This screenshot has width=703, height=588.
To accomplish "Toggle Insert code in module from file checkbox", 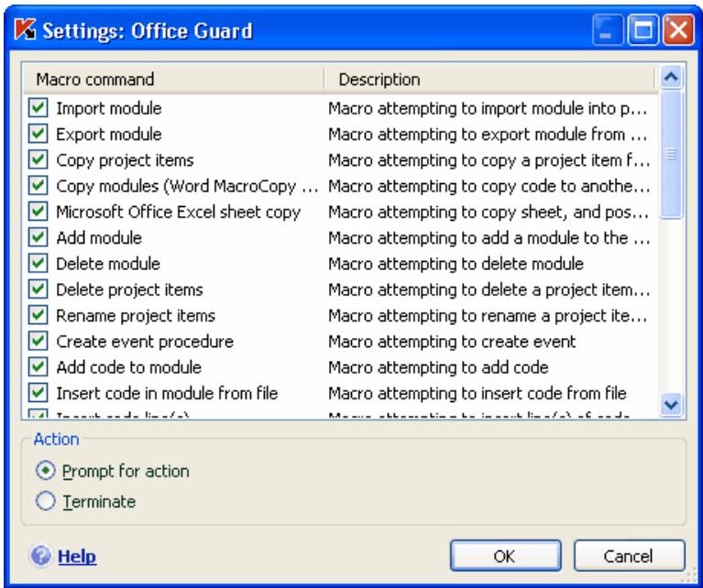I will 38,393.
